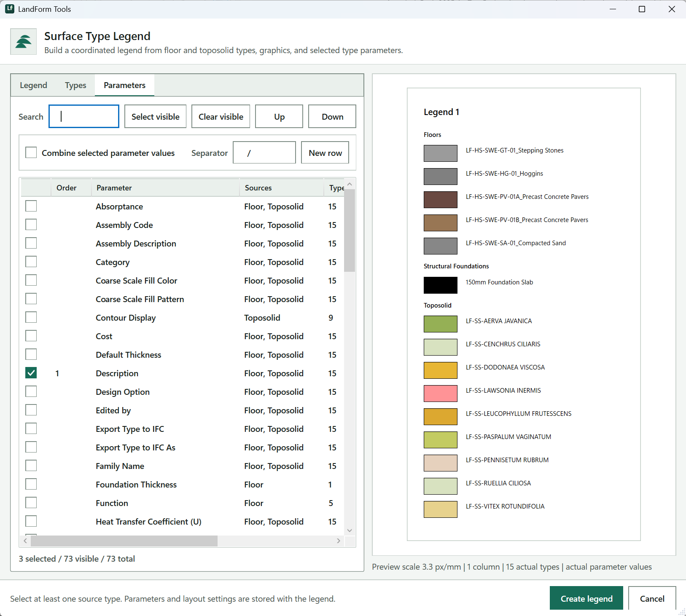Select the Contour Display parameter row text
The width and height of the screenshot is (686, 616).
tap(126, 318)
